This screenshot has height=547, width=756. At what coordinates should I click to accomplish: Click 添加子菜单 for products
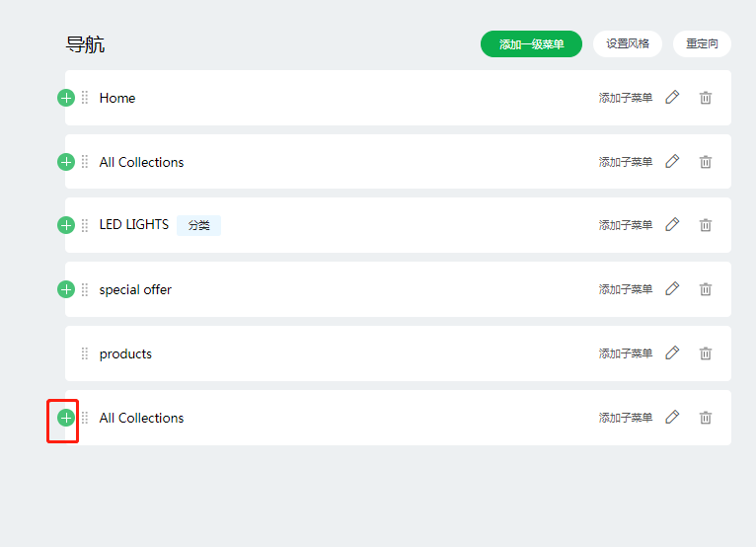626,353
